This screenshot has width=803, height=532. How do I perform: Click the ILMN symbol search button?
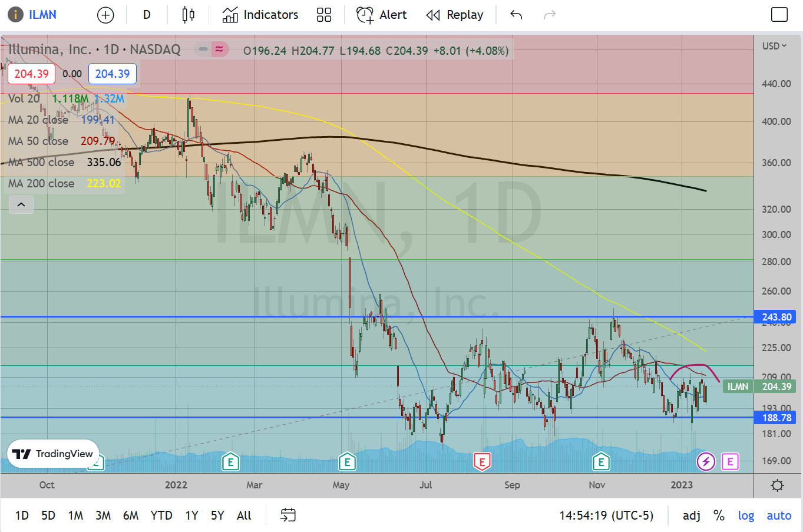[x=34, y=15]
